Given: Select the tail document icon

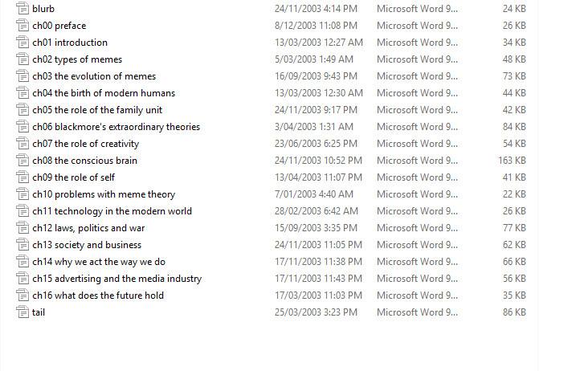Looking at the screenshot, I should pyautogui.click(x=22, y=312).
